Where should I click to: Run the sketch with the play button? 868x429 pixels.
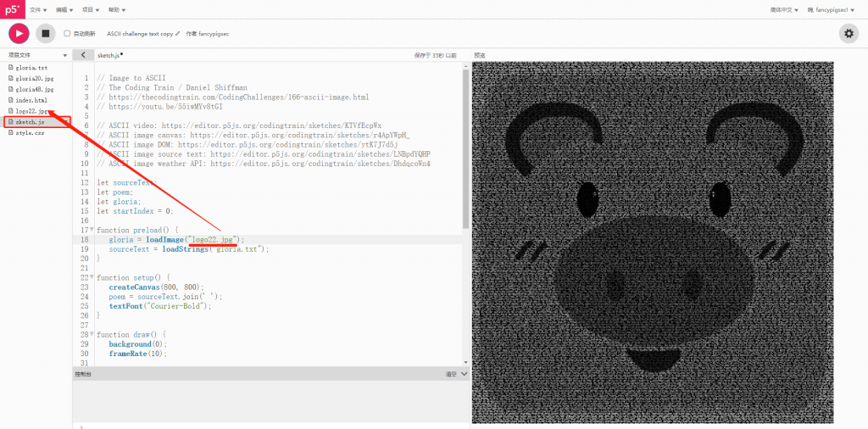click(19, 33)
